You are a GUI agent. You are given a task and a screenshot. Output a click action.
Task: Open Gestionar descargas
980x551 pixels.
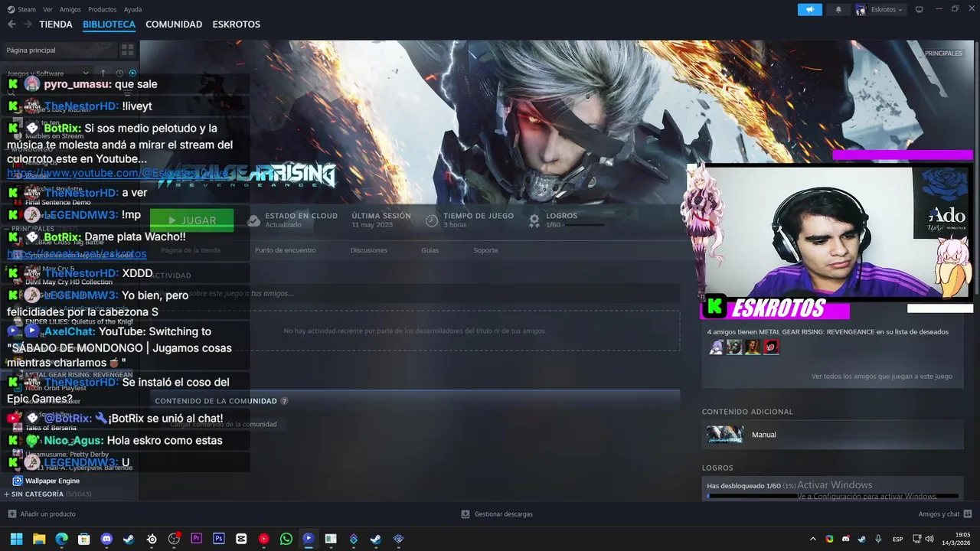tap(497, 514)
